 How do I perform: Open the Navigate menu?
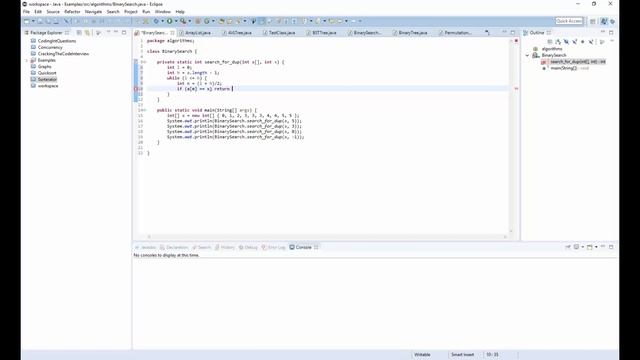(x=93, y=12)
